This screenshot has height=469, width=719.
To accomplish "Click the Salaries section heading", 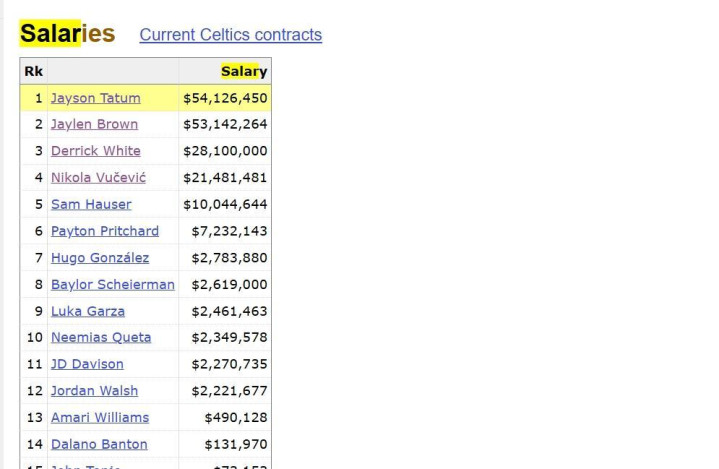I will [x=67, y=34].
